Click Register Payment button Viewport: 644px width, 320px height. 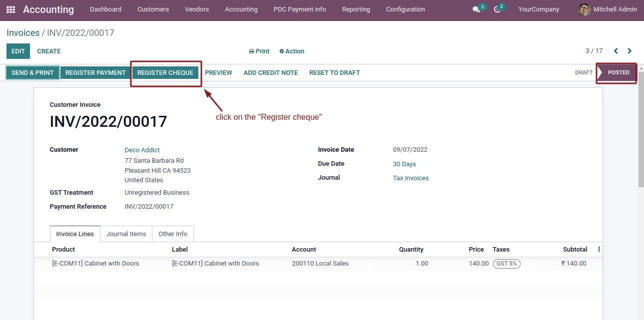pyautogui.click(x=95, y=72)
